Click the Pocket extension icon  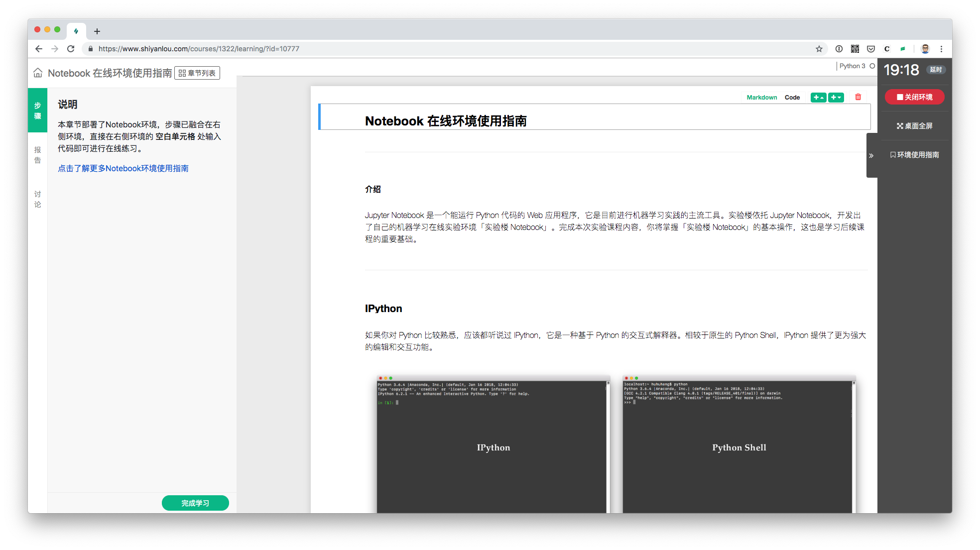871,49
